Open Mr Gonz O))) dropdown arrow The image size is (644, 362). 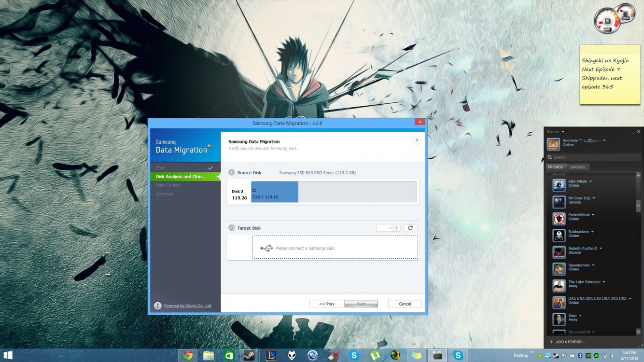click(x=594, y=198)
